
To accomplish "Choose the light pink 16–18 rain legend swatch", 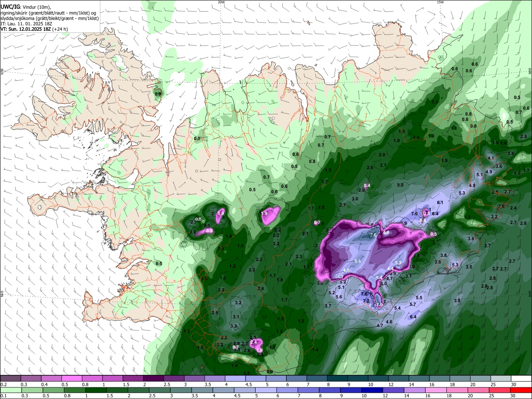I will (x=436, y=390).
